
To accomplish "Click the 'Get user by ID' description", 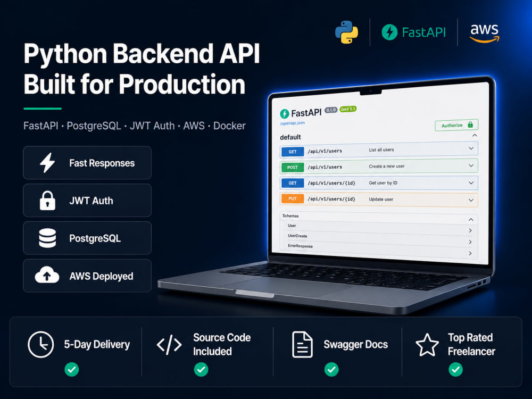I will click(x=383, y=183).
